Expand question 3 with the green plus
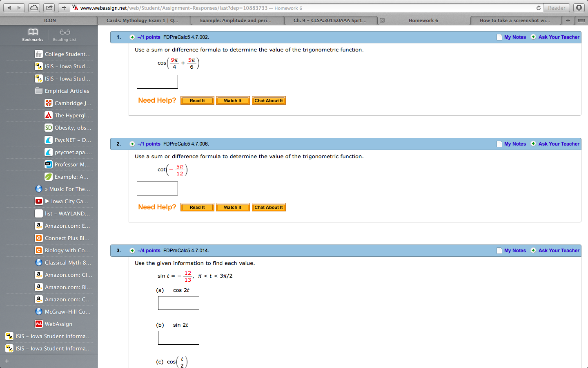This screenshot has width=588, height=368. click(132, 250)
